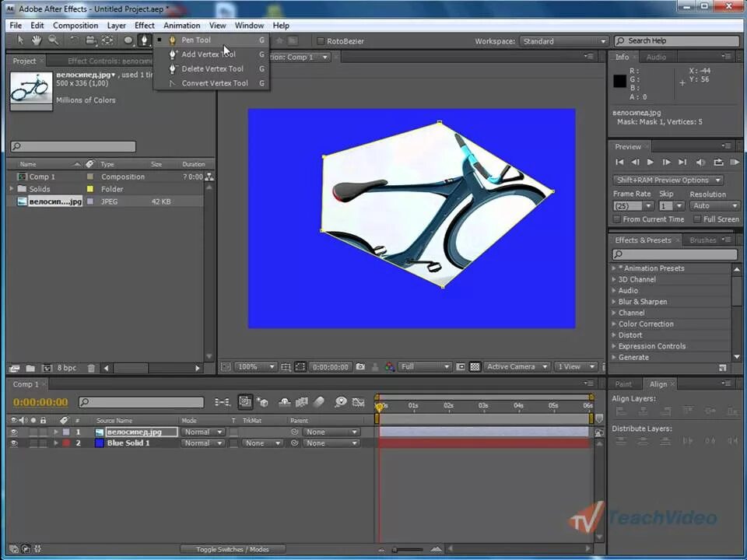Select the Rotation tool
This screenshot has height=560, width=747.
[x=74, y=40]
